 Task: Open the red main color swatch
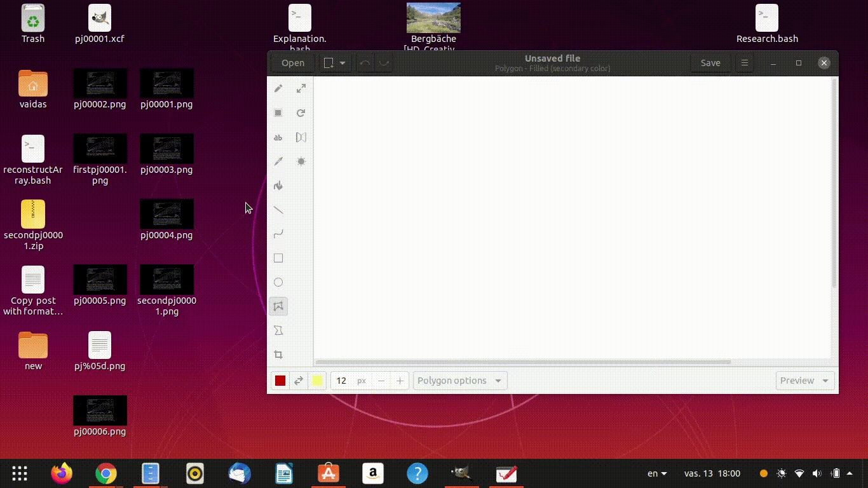click(x=280, y=380)
